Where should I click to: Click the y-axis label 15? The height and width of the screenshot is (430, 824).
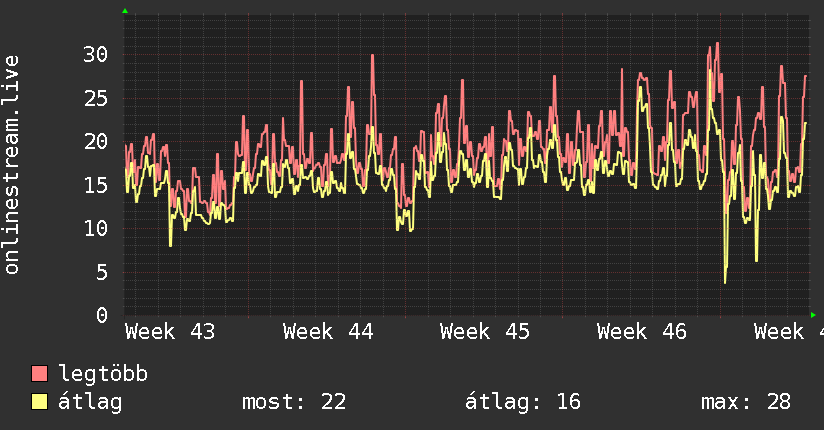(x=96, y=185)
